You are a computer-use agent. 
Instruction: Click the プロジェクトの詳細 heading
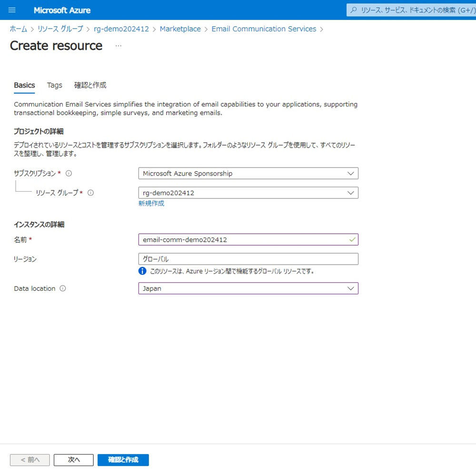coord(39,131)
